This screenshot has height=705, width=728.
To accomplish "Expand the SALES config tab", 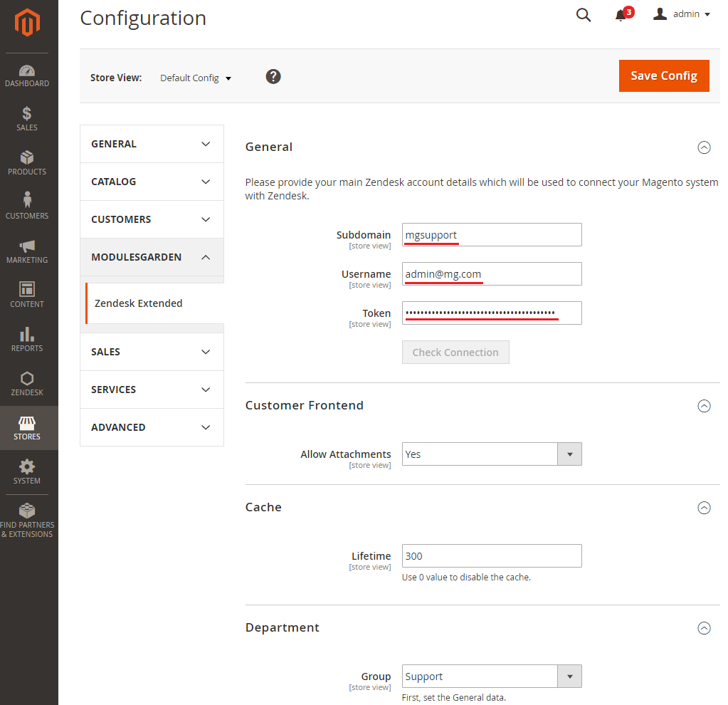I will pyautogui.click(x=152, y=352).
